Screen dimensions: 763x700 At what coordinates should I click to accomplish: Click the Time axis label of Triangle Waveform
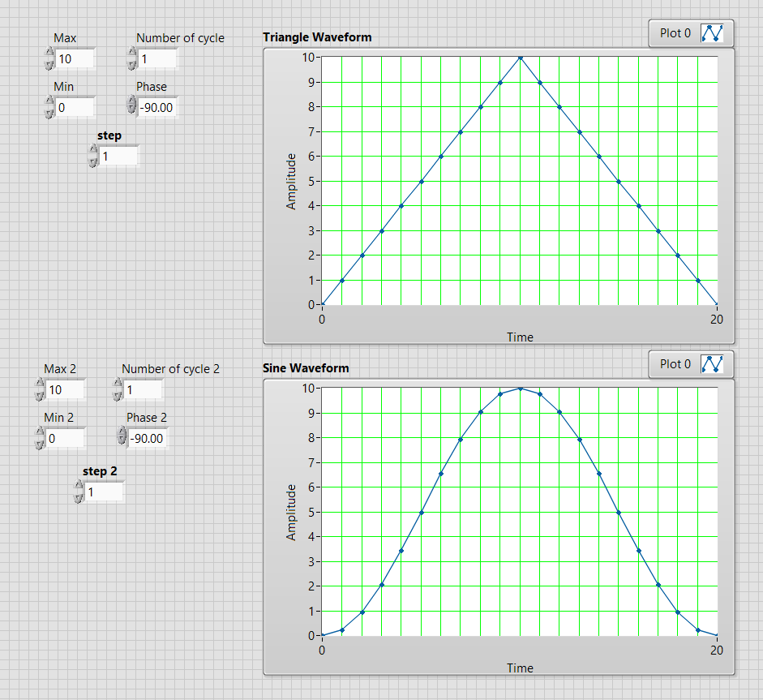[x=520, y=337]
